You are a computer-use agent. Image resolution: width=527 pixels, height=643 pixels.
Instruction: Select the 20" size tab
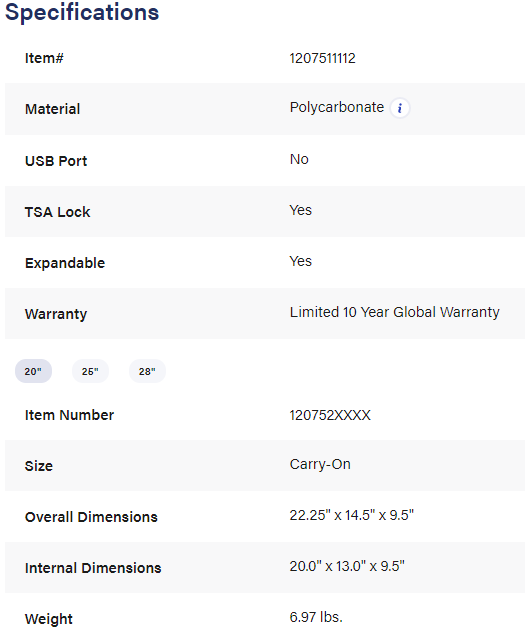point(33,371)
